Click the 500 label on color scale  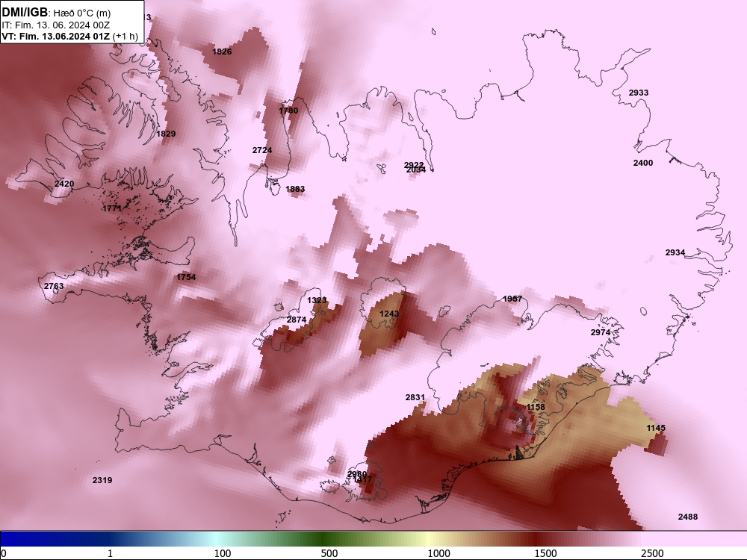click(x=329, y=553)
